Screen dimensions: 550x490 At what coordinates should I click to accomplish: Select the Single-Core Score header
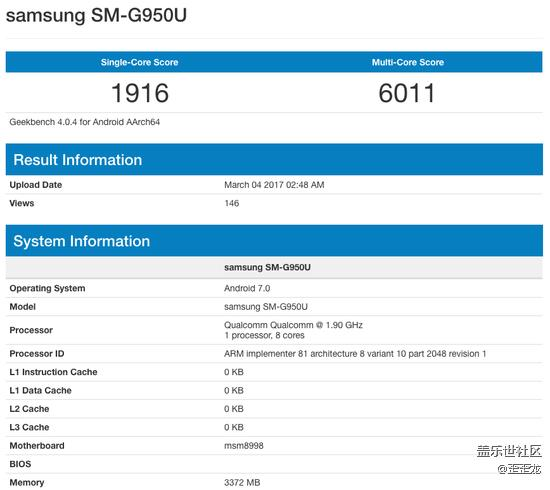pyautogui.click(x=140, y=62)
